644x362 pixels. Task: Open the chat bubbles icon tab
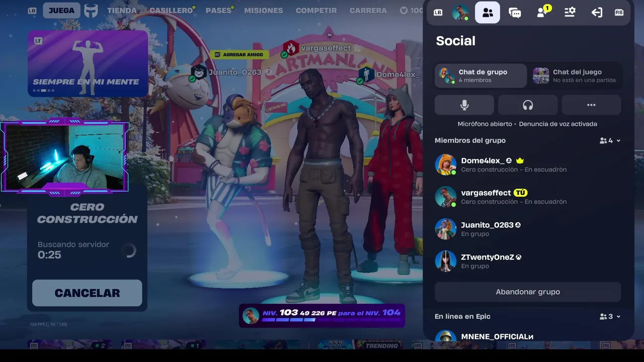(515, 13)
